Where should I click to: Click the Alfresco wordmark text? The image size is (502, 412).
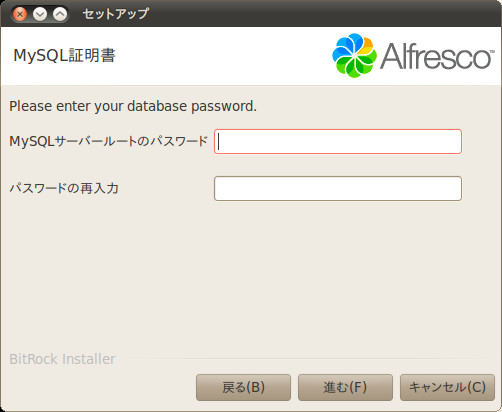coord(437,56)
